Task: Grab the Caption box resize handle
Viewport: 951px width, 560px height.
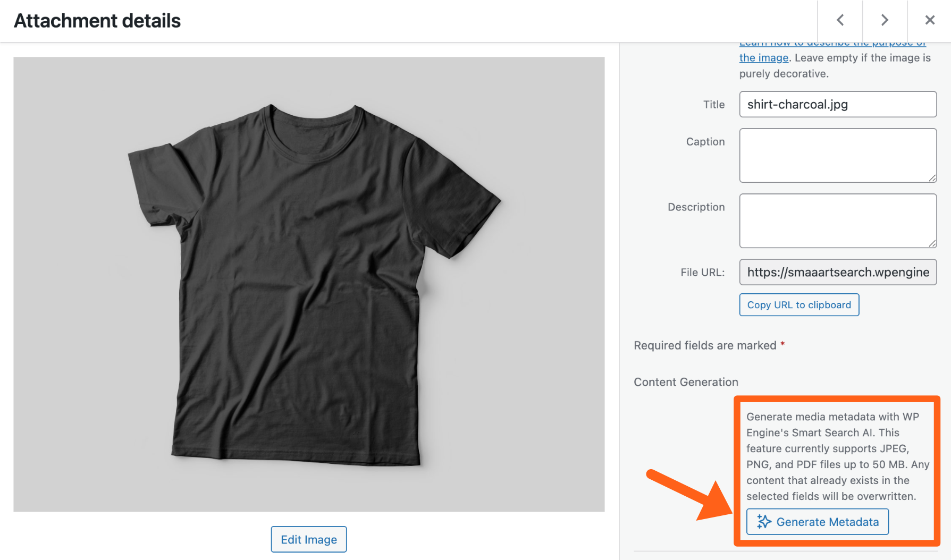Action: tap(932, 179)
